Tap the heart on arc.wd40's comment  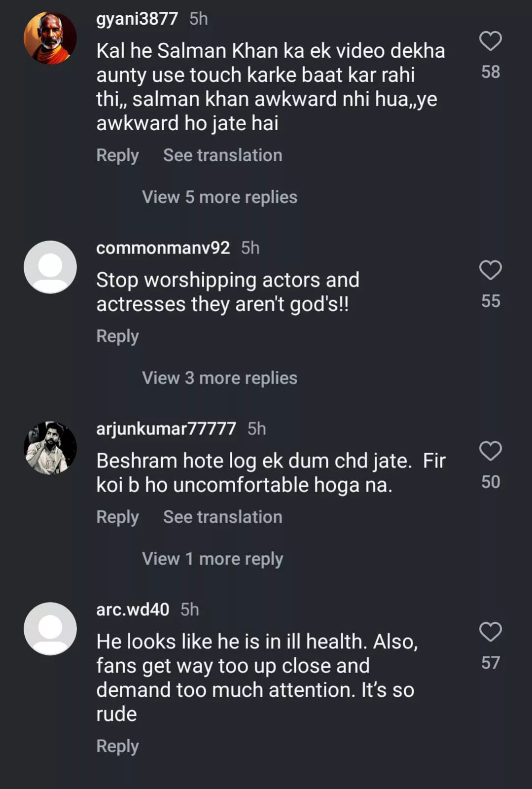(490, 632)
